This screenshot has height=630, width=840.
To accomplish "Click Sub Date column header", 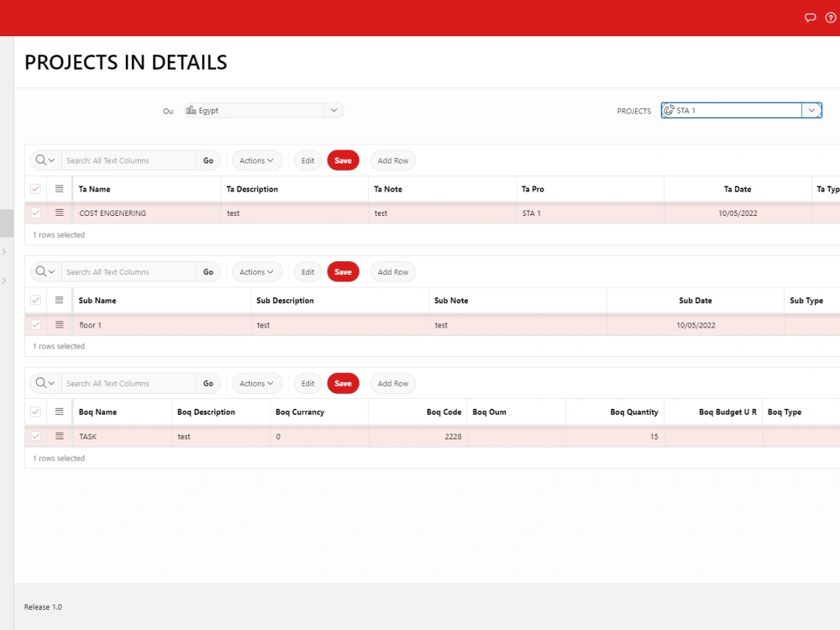I will point(696,301).
